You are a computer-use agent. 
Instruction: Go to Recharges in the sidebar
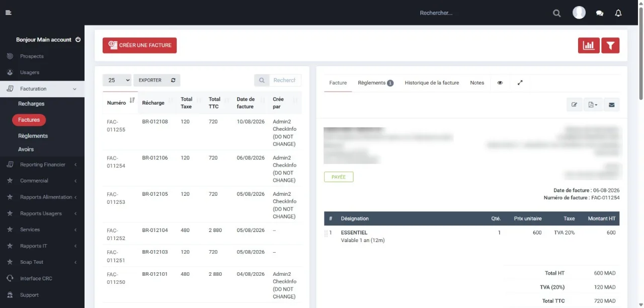[x=31, y=104]
